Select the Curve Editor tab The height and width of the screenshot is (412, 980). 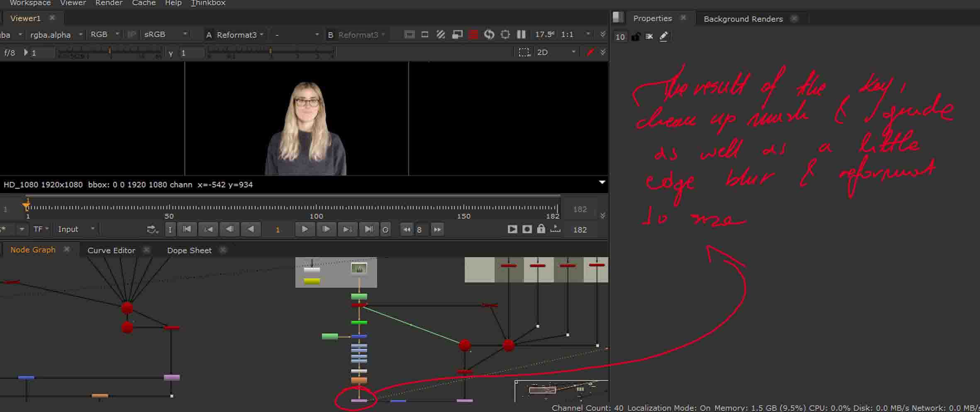click(x=111, y=250)
